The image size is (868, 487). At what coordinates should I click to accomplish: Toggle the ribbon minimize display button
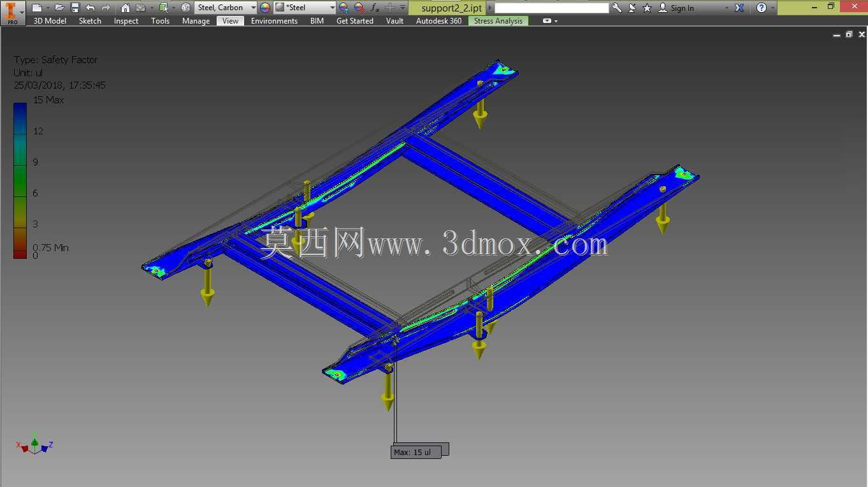(547, 21)
